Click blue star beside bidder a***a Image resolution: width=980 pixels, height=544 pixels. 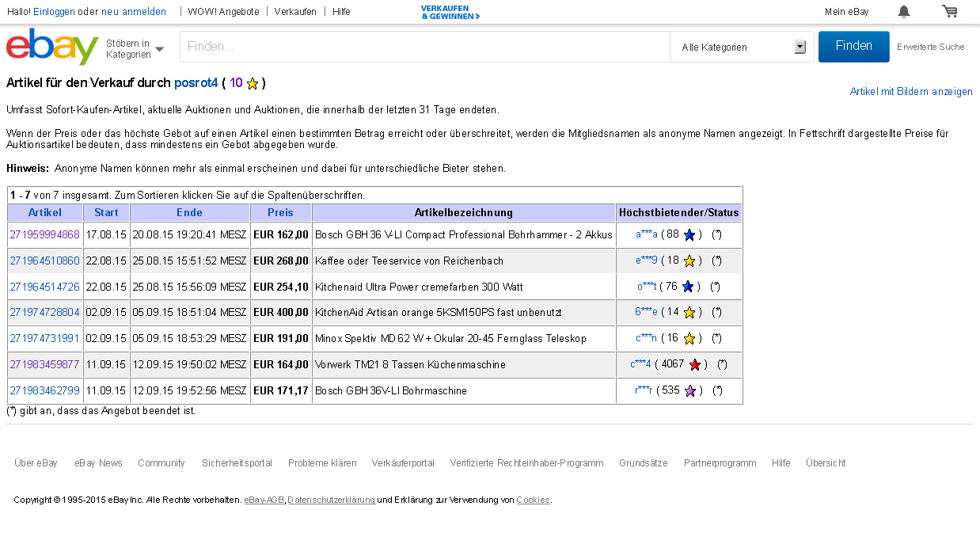click(689, 235)
